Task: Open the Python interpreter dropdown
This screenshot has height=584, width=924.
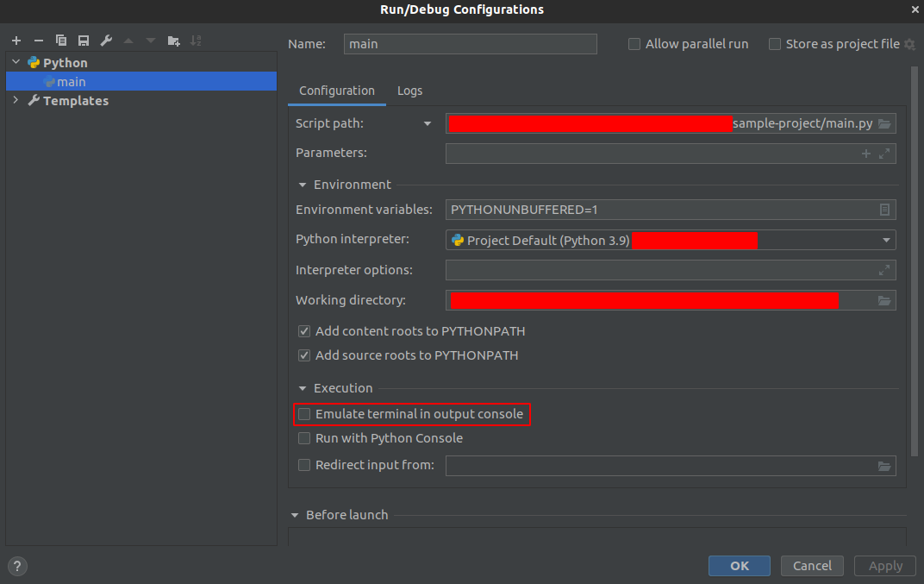Action: coord(886,240)
